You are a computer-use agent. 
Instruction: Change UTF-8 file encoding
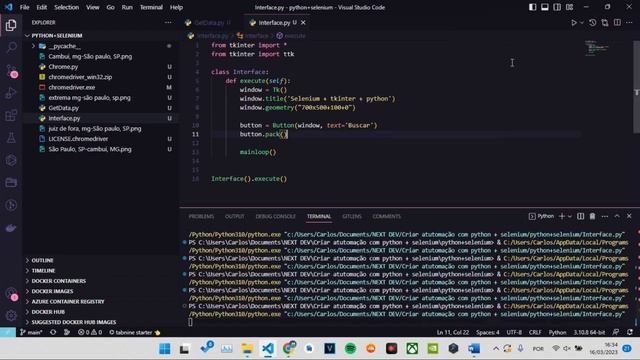514,332
